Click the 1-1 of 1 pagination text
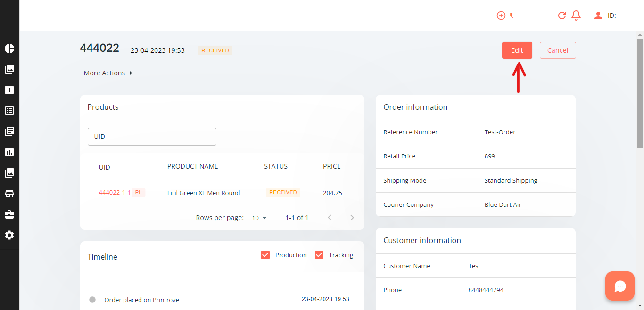The height and width of the screenshot is (310, 644). point(297,218)
